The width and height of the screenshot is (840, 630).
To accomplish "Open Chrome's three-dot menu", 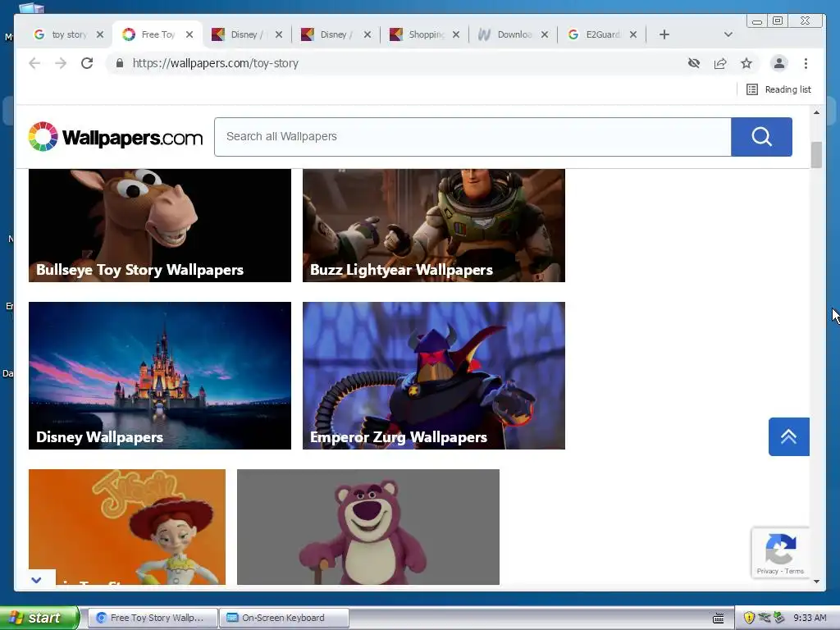I will pos(806,63).
